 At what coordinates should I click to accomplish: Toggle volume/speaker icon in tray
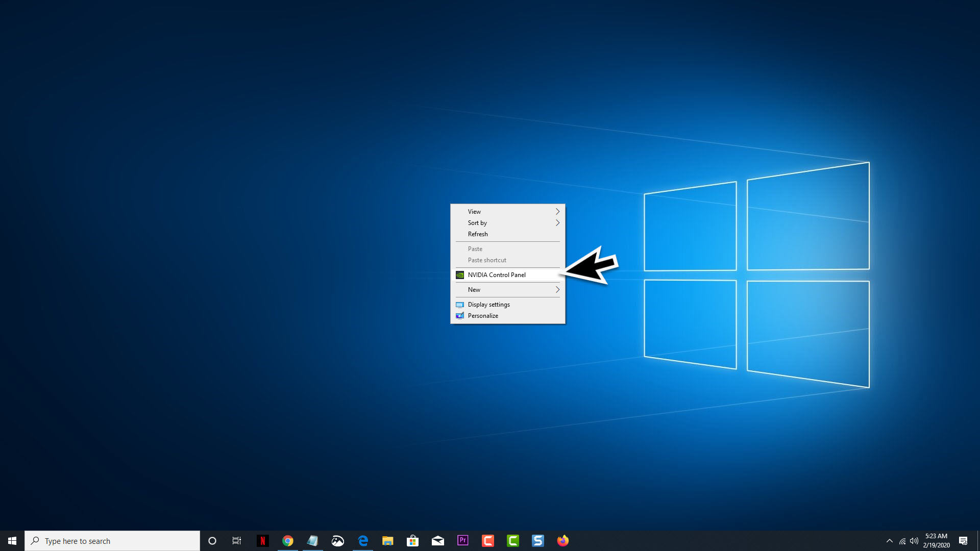913,540
